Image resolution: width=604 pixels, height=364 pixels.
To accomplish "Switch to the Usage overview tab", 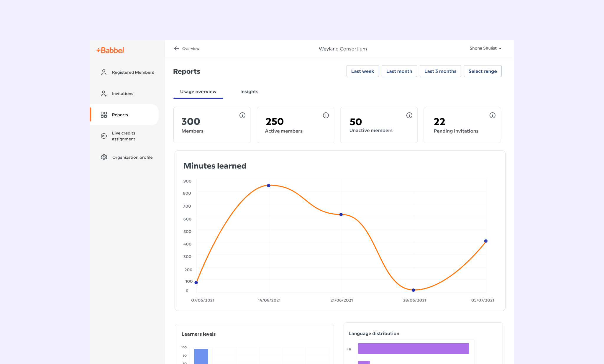I will [198, 92].
